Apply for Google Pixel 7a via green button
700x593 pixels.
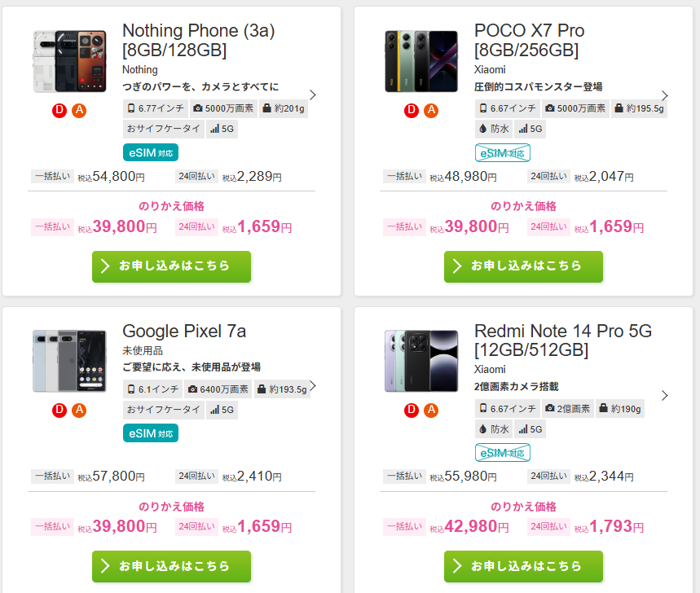point(171,566)
